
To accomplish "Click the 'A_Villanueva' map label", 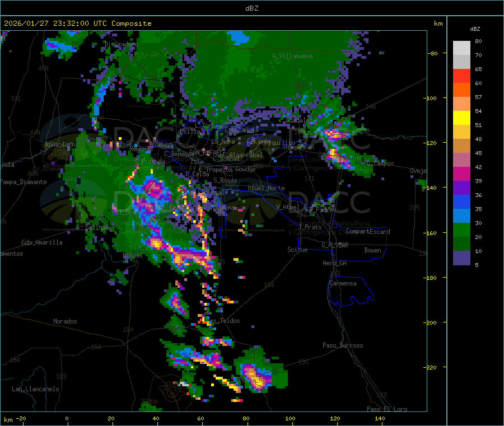I will tap(292, 56).
